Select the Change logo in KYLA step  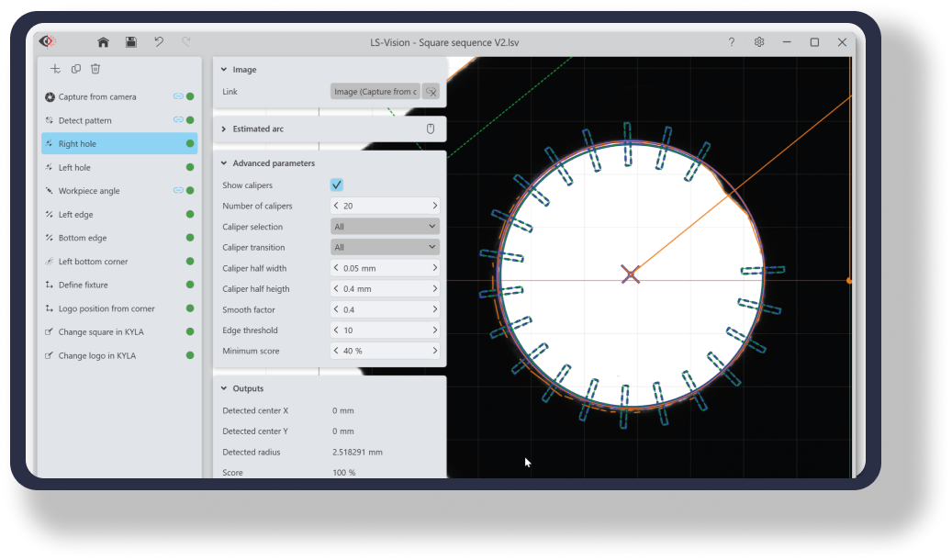(x=96, y=356)
